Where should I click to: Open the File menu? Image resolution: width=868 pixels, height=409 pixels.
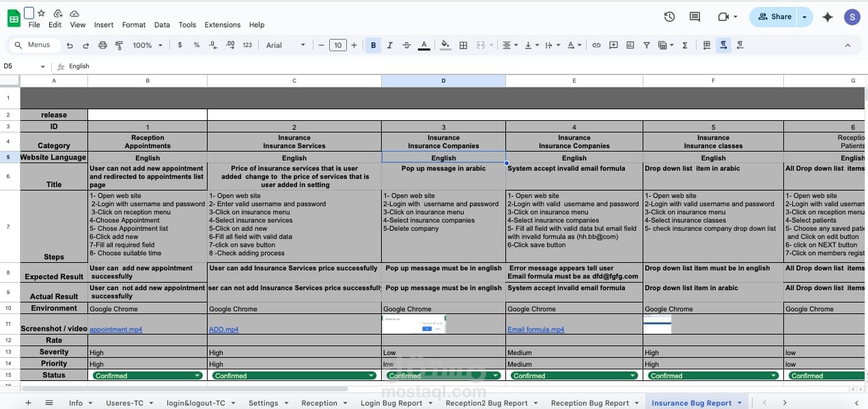coord(34,25)
